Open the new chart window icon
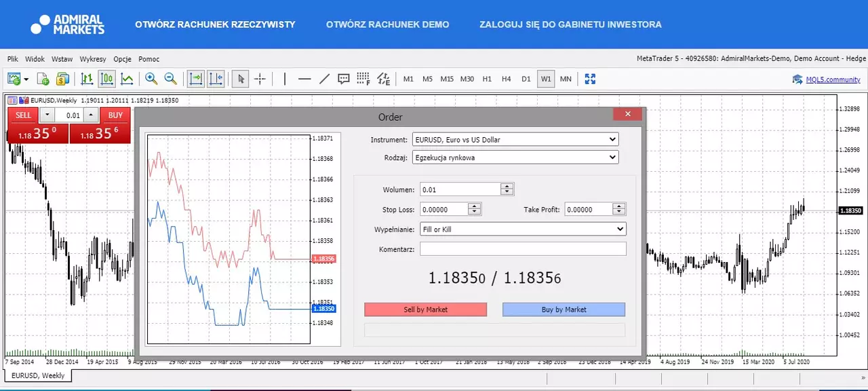Screen dimensions: 868x391 click(14, 79)
